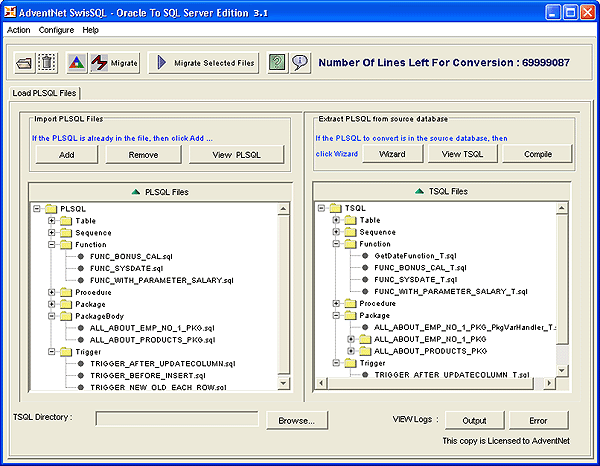Image resolution: width=600 pixels, height=466 pixels.
Task: Expand ALL_ABOUT_PRODUCTS_PKG folder in TSQL tree
Action: pyautogui.click(x=351, y=351)
